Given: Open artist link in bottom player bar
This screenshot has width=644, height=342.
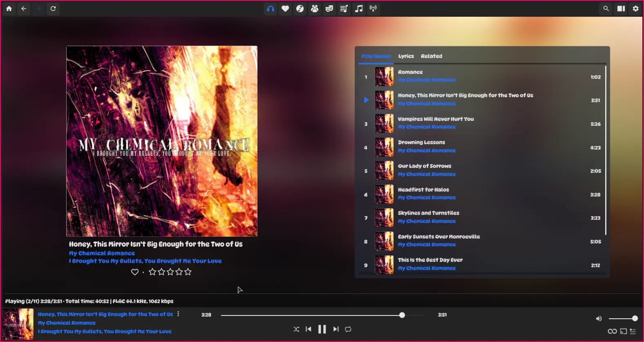Looking at the screenshot, I should coord(67,323).
